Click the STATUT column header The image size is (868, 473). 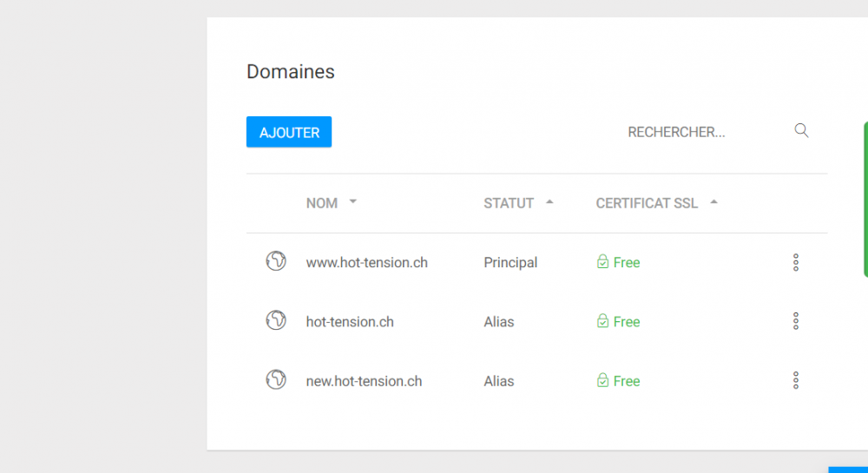tap(509, 203)
